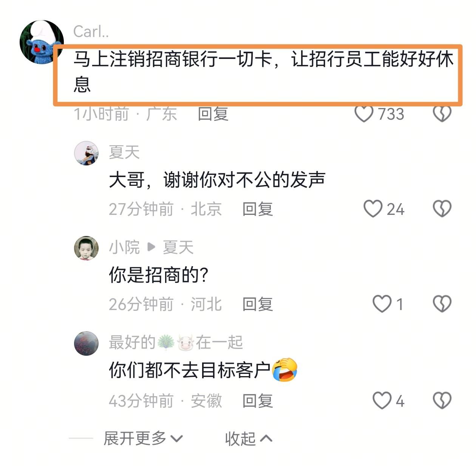Image resolution: width=476 pixels, height=466 pixels.
Task: Open 小院's child photo avatar
Action: 86,248
